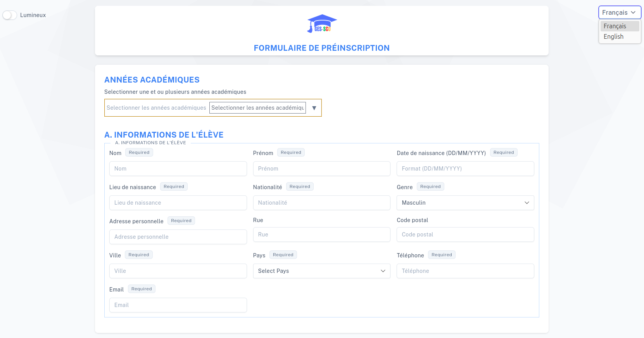The image size is (644, 338).
Task: Focus the Adresse personnelle field
Action: pyautogui.click(x=178, y=237)
